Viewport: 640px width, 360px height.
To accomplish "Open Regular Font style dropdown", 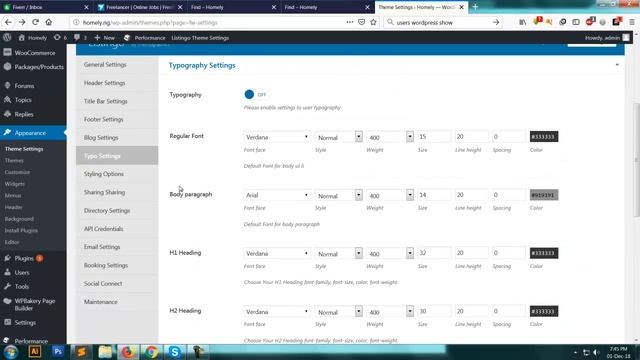I will pos(338,137).
